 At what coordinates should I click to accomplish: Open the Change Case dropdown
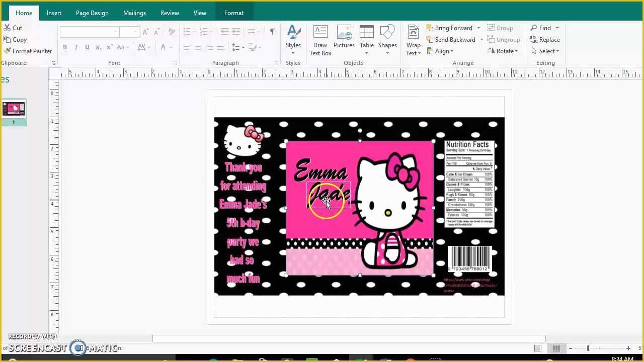(x=123, y=47)
